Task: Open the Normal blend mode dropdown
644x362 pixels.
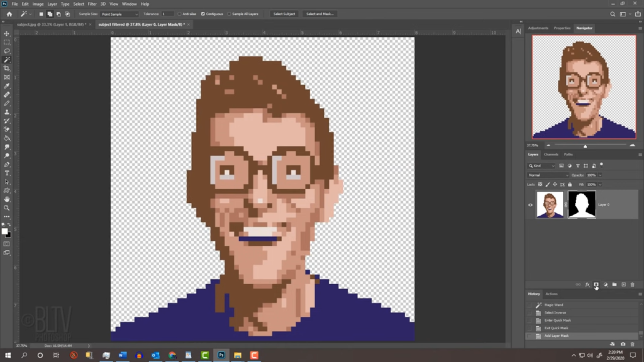Action: pos(548,175)
